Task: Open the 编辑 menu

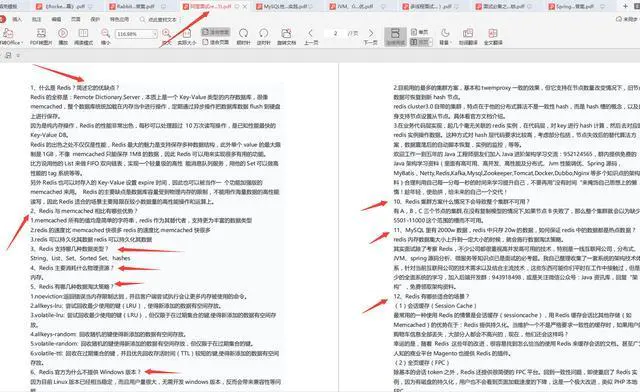Action: coord(56,19)
